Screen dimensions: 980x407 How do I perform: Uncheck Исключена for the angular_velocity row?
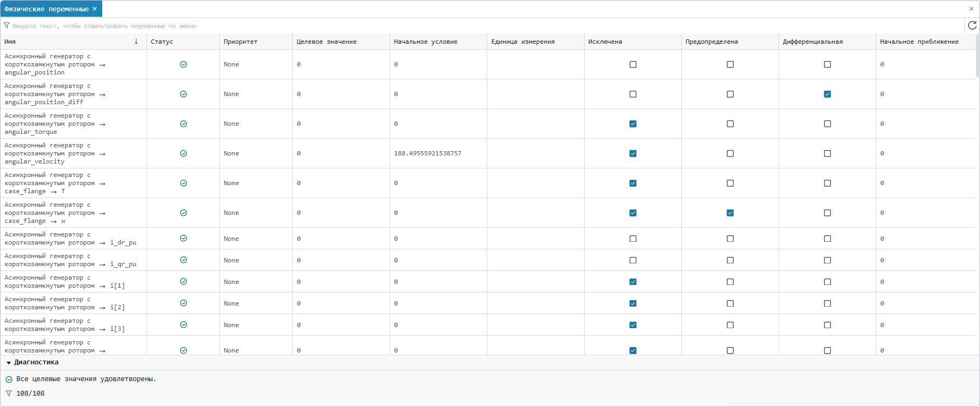coord(633,153)
